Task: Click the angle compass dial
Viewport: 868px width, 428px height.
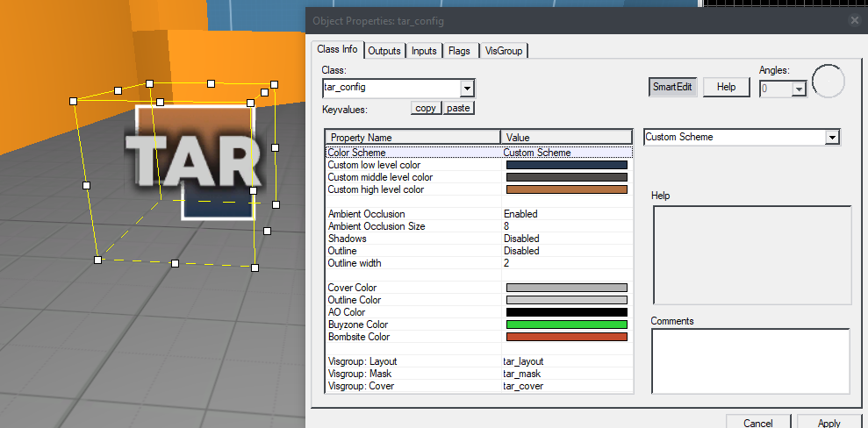Action: pyautogui.click(x=829, y=82)
